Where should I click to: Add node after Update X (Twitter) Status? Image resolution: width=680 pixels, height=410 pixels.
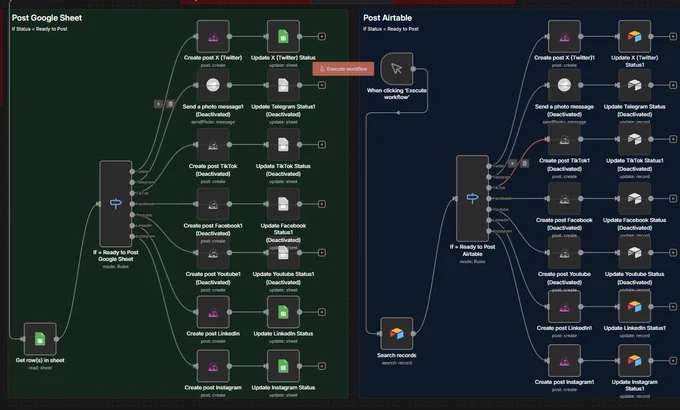point(322,36)
